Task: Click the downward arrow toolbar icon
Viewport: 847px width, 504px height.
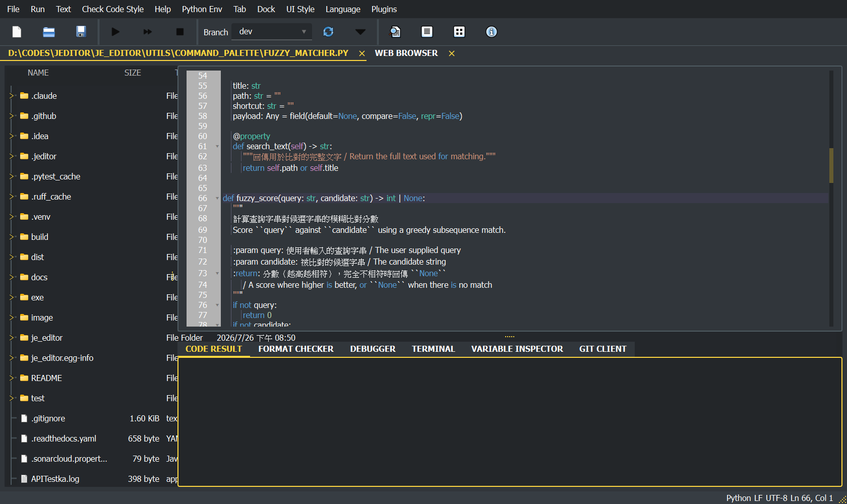Action: 360,32
